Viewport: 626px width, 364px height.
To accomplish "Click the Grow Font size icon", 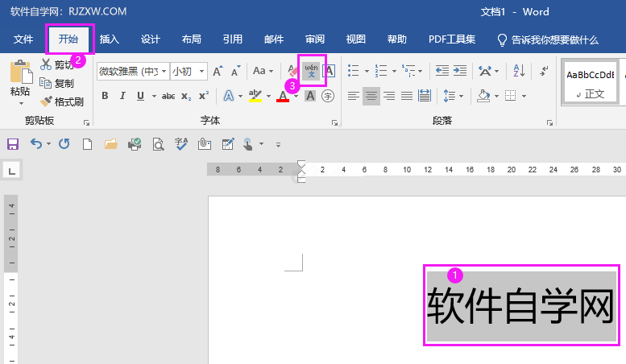I will [218, 71].
